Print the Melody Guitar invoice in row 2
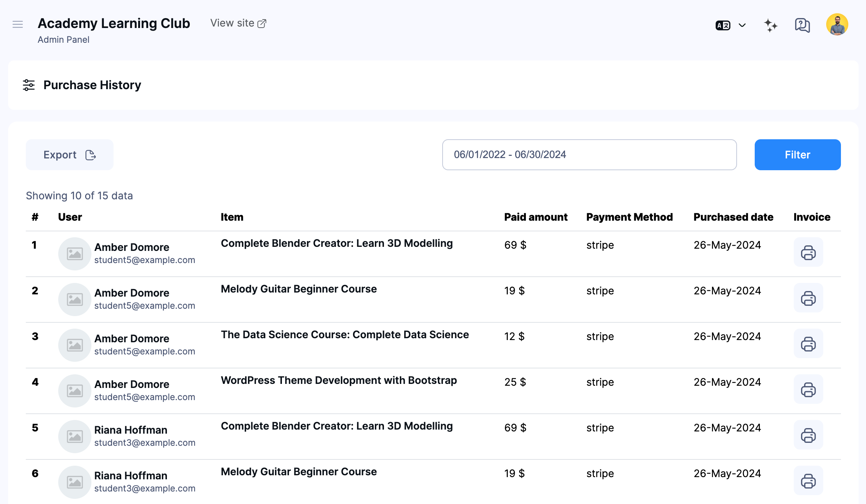 point(808,298)
